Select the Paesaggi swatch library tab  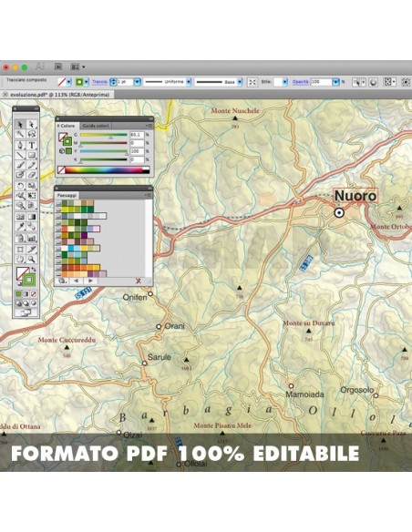coord(67,196)
